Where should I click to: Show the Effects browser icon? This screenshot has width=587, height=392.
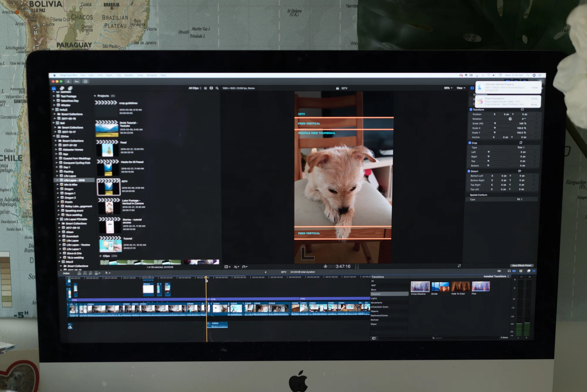pos(529,271)
